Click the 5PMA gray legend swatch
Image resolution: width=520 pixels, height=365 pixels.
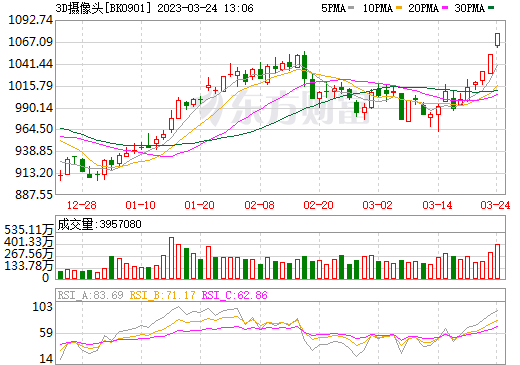tap(351, 8)
